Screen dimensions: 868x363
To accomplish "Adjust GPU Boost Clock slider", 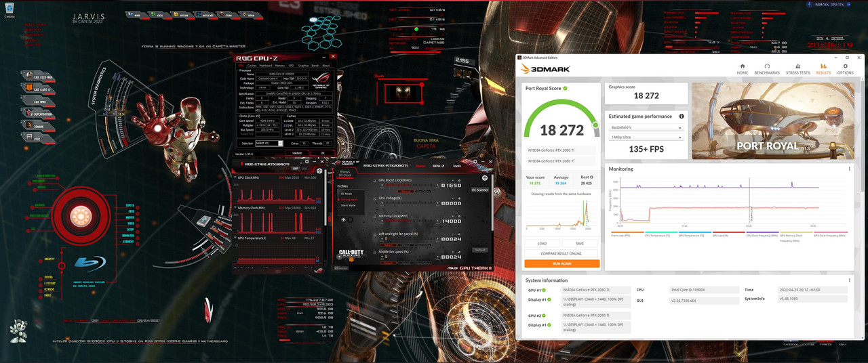I will click(x=409, y=185).
